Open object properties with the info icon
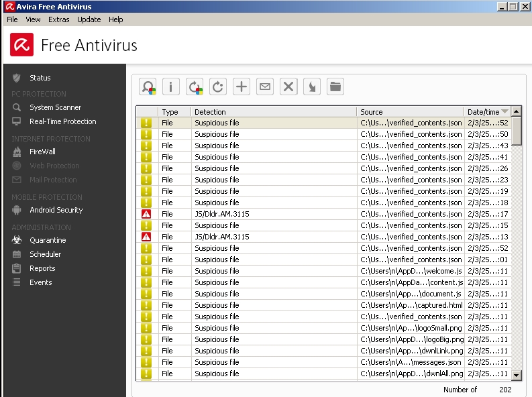 (170, 87)
